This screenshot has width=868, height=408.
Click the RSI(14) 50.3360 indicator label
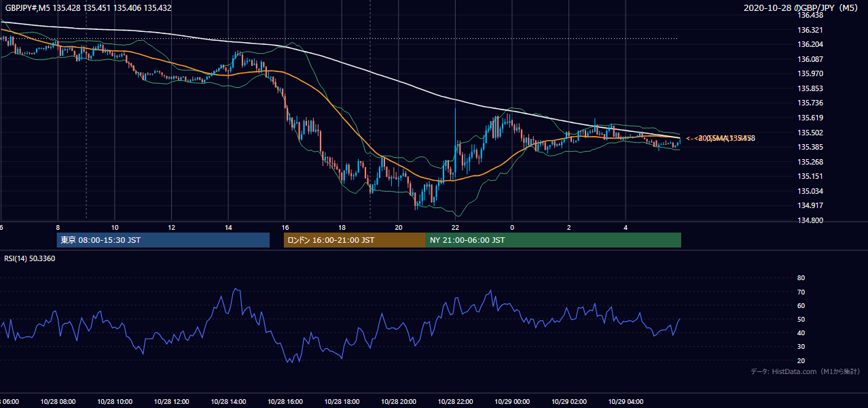click(x=31, y=258)
